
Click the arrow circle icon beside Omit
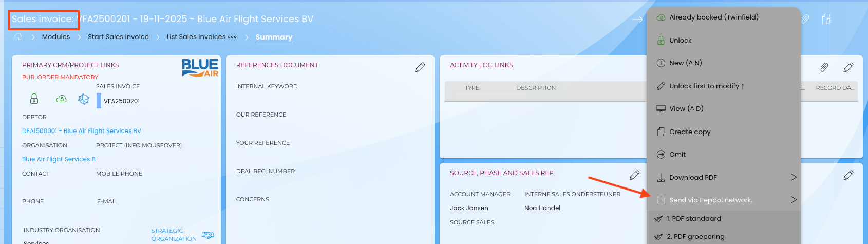click(661, 154)
